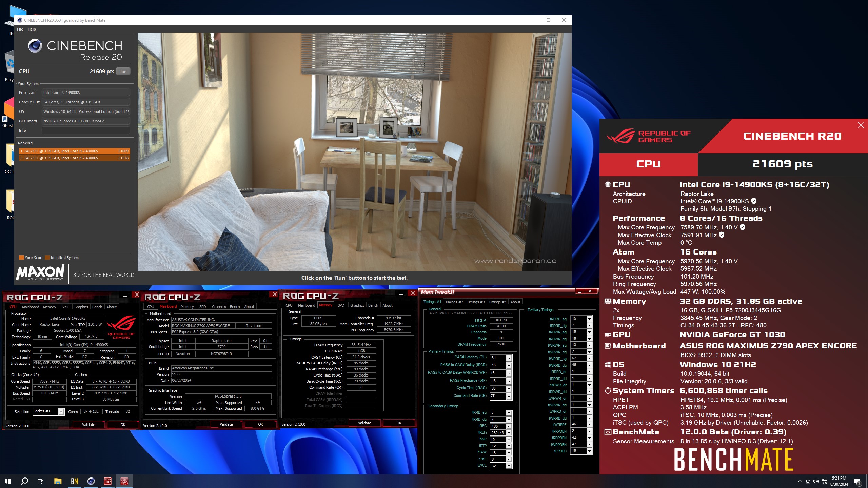Click the rendered room image in Cinebench
Image resolution: width=868 pixels, height=488 pixels.
click(354, 151)
